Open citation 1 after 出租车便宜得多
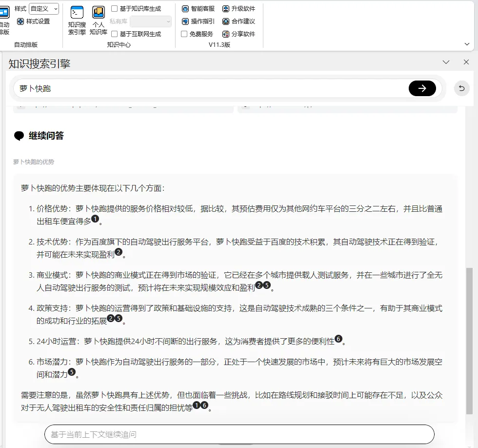The image size is (478, 448). (x=95, y=219)
